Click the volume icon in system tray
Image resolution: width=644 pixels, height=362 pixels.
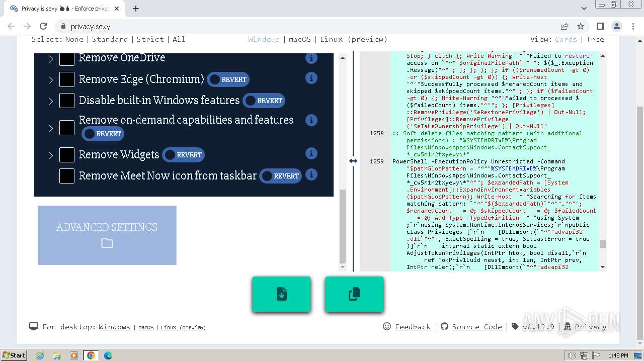tap(572, 355)
